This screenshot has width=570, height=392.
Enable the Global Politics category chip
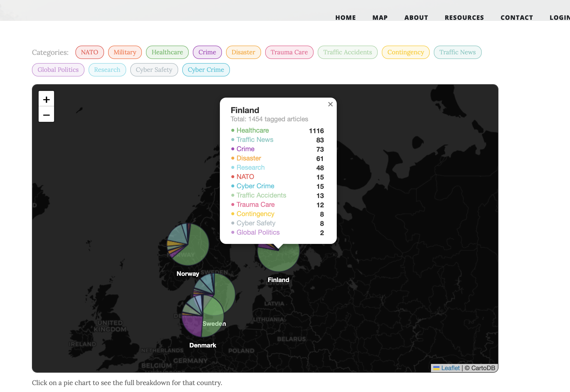coord(58,70)
